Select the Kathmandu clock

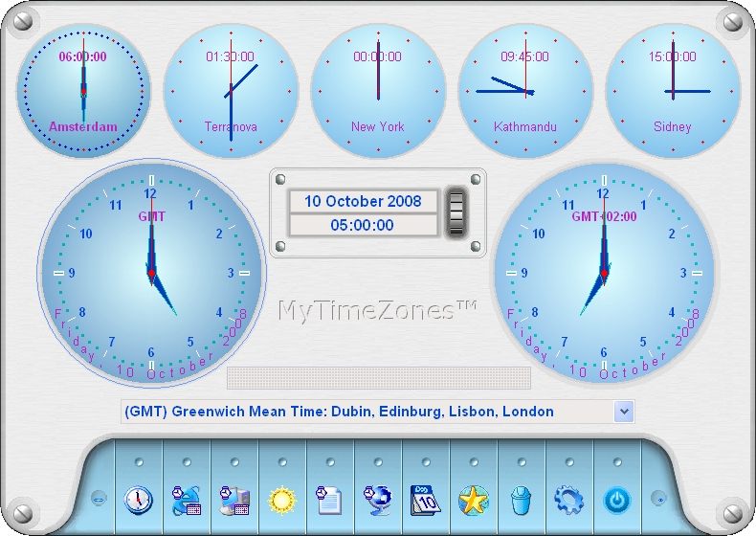(x=525, y=90)
